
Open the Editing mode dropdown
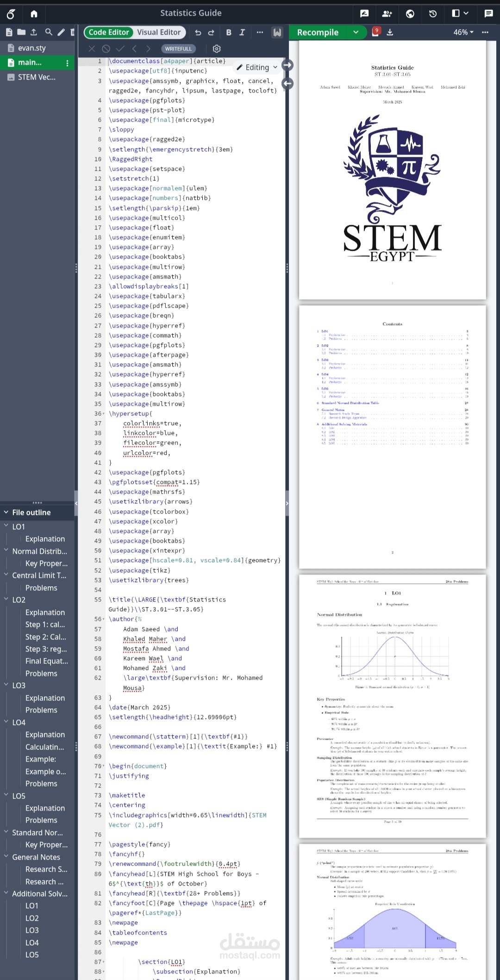pyautogui.click(x=257, y=68)
